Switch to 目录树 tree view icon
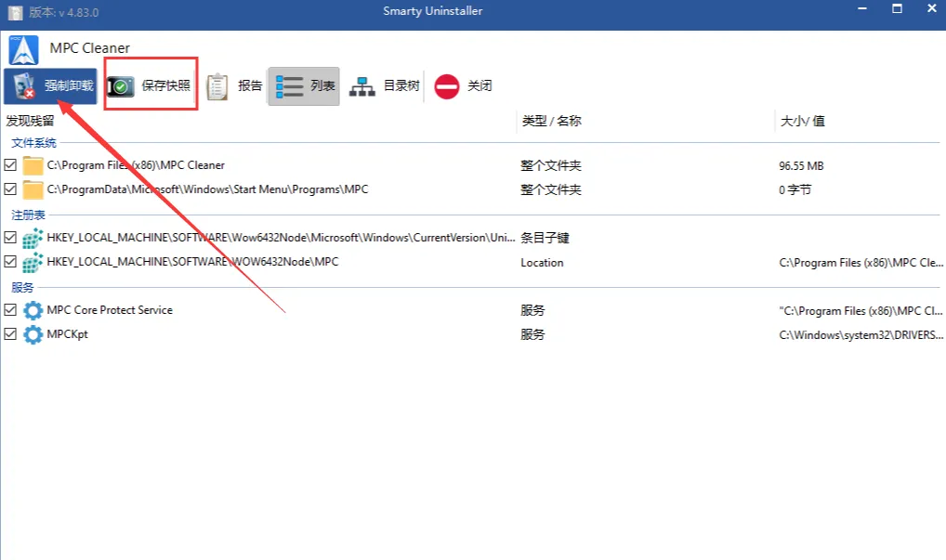This screenshot has height=560, width=946. 362,86
